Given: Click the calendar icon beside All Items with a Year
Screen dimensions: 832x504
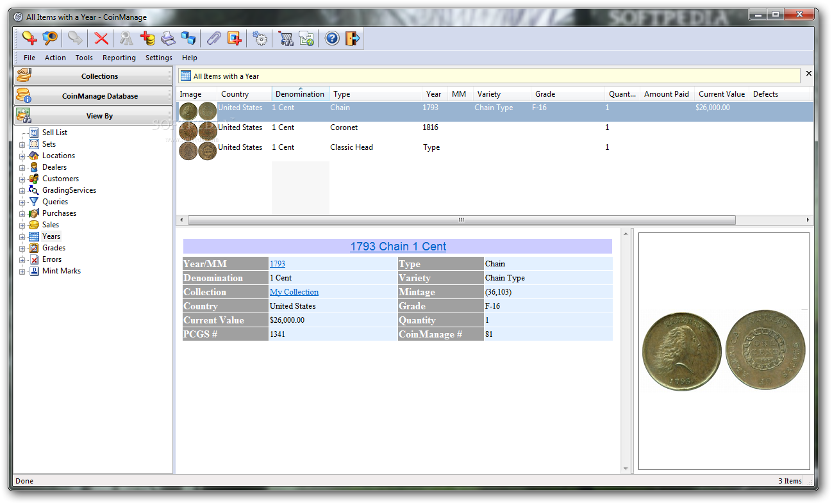Looking at the screenshot, I should (186, 76).
